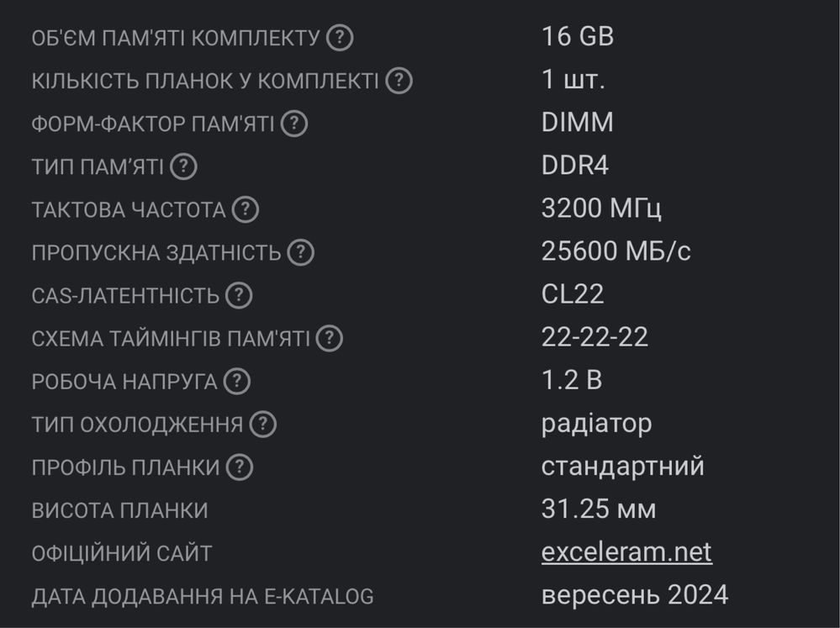The image size is (840, 628).
Task: Show info for ПРОПУСКНА ЗДАТНІСТЬ
Action: [300, 252]
